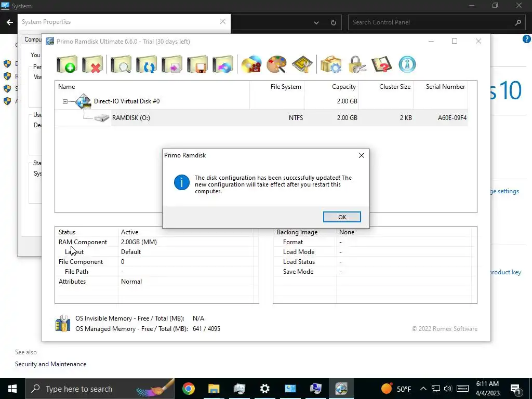Click OK in the Primo Ramdisk dialog
This screenshot has width=532, height=399.
pyautogui.click(x=342, y=217)
